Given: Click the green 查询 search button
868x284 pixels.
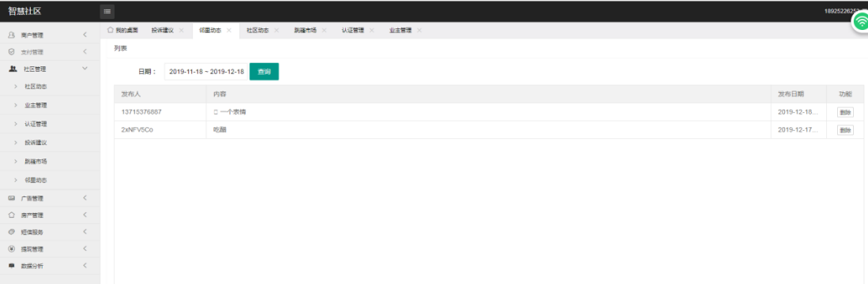Looking at the screenshot, I should tap(264, 72).
